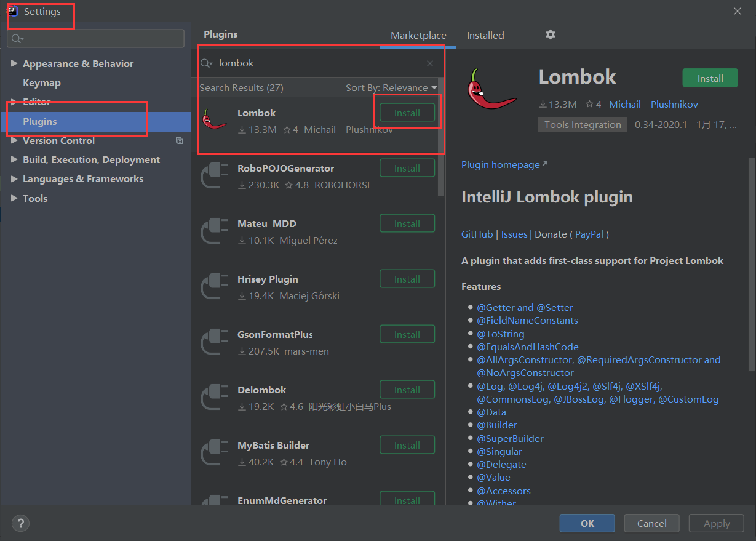The height and width of the screenshot is (541, 756).
Task: Expand the Tools settings node
Action: coord(15,199)
